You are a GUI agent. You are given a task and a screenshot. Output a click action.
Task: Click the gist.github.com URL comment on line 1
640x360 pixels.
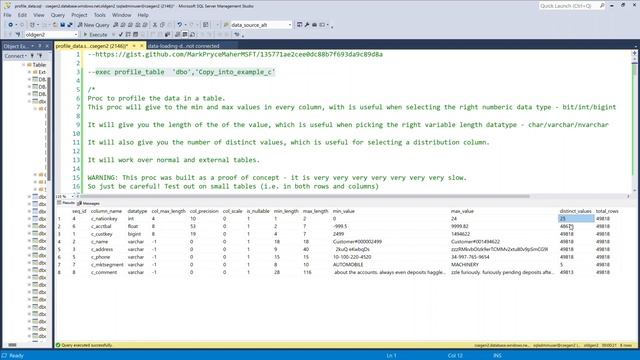235,54
